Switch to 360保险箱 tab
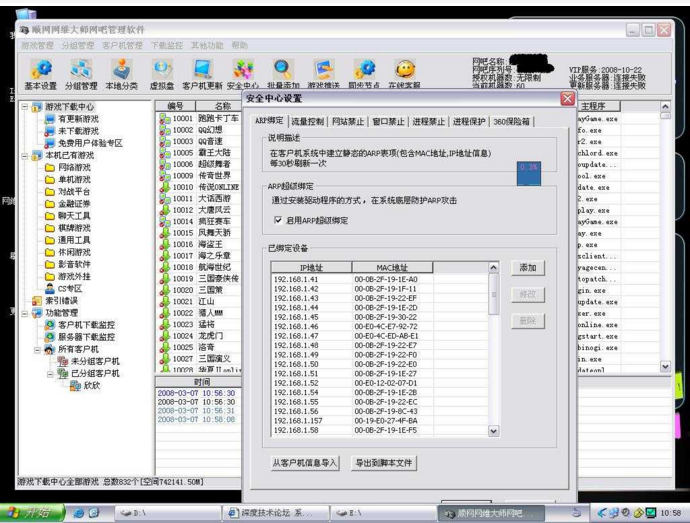 tap(511, 122)
